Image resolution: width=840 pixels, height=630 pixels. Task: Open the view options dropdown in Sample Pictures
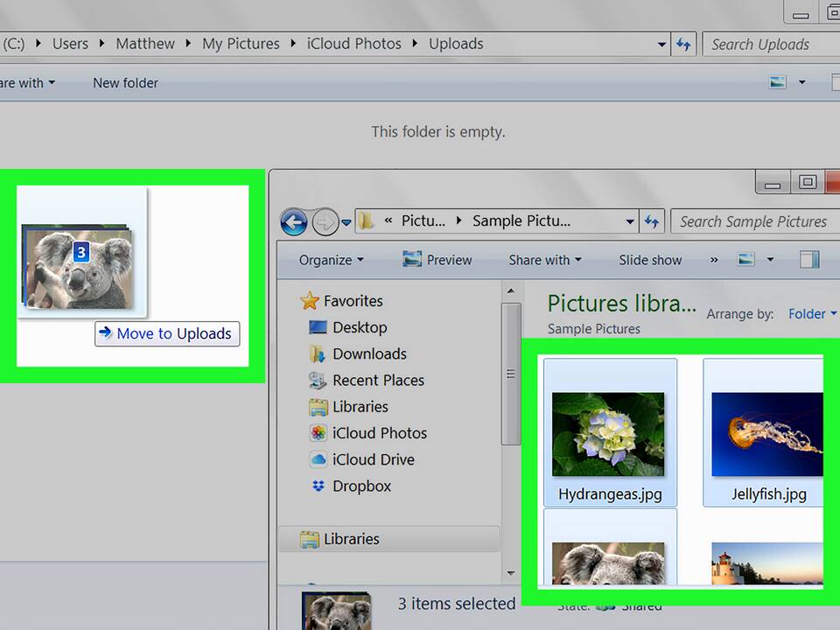[x=770, y=260]
